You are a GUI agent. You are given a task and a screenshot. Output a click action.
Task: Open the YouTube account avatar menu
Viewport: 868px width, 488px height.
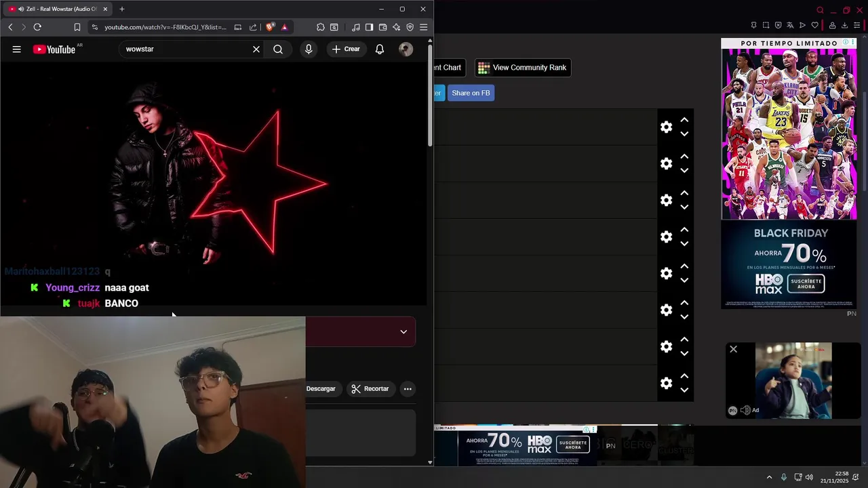(406, 49)
